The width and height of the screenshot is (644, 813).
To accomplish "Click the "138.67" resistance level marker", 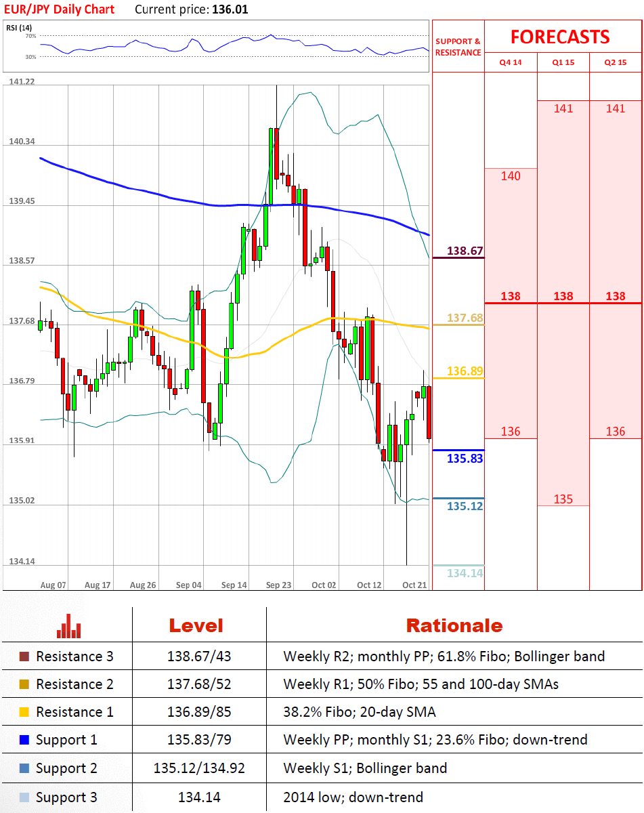I will pyautogui.click(x=465, y=251).
